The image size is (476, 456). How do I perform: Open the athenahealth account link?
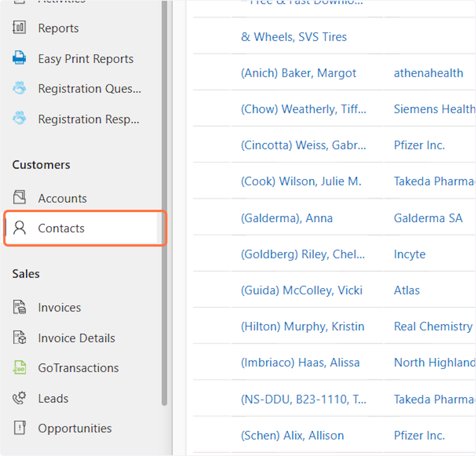(428, 73)
